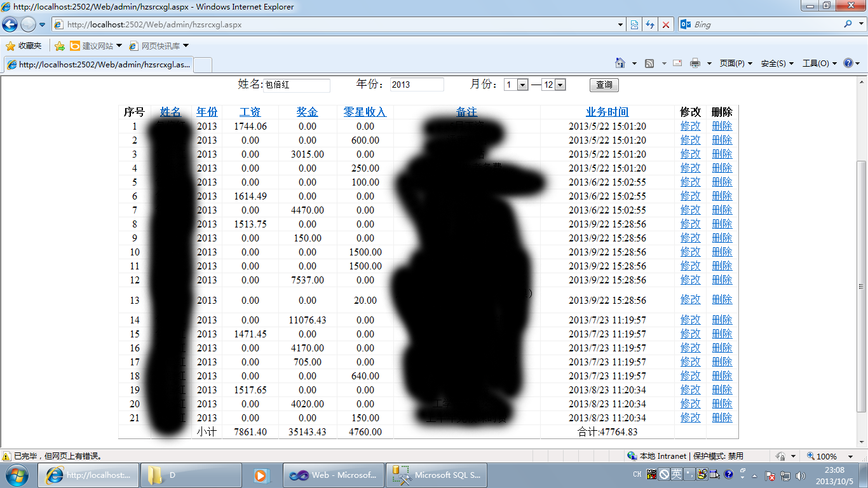Open the 网页快讯库 favorites item

(x=159, y=46)
